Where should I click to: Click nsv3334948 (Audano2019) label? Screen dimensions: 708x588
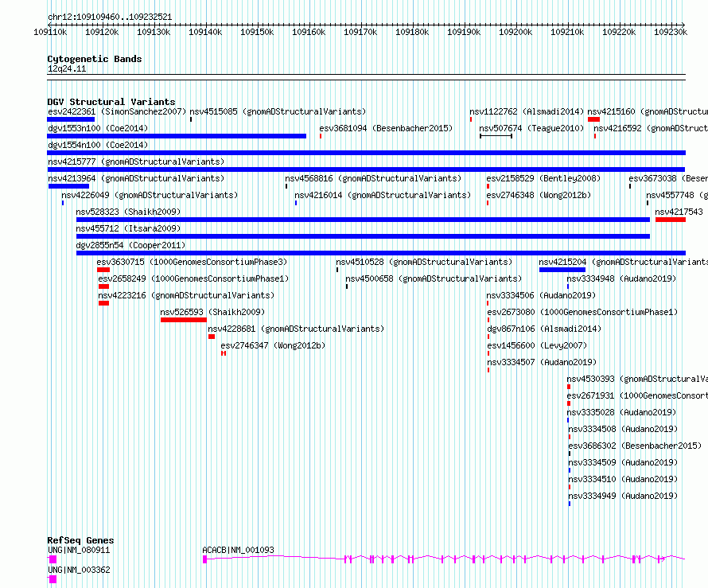[621, 278]
